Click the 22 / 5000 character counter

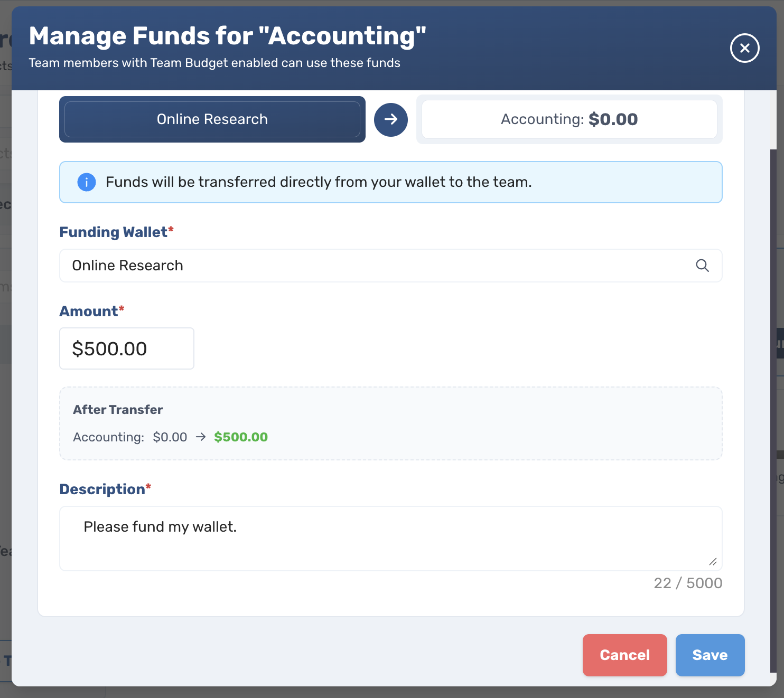pyautogui.click(x=688, y=583)
